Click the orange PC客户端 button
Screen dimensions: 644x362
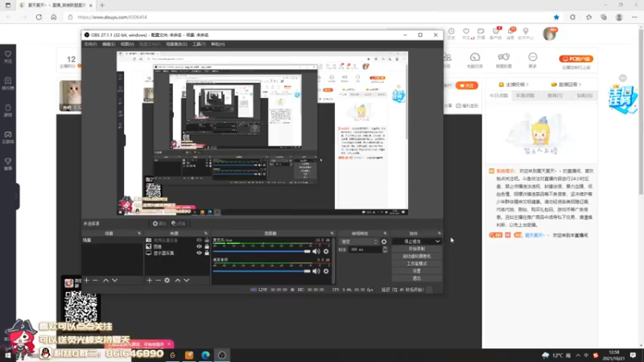pyautogui.click(x=576, y=59)
